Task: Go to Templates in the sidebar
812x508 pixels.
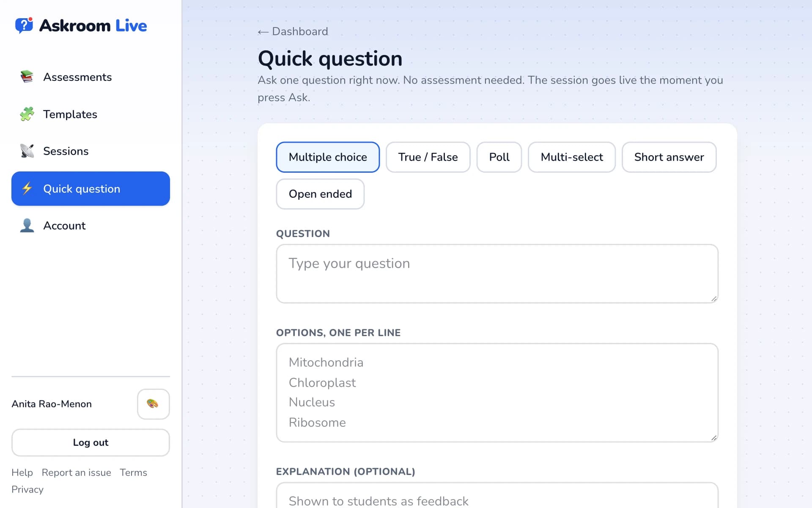Action: (91, 114)
